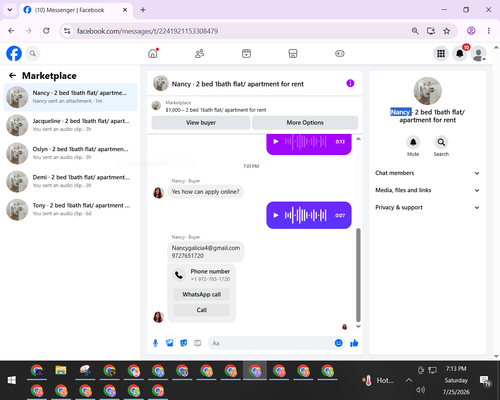Viewport: 500px width, 400px height.
Task: Open the Windows Start button
Action: click(x=12, y=380)
